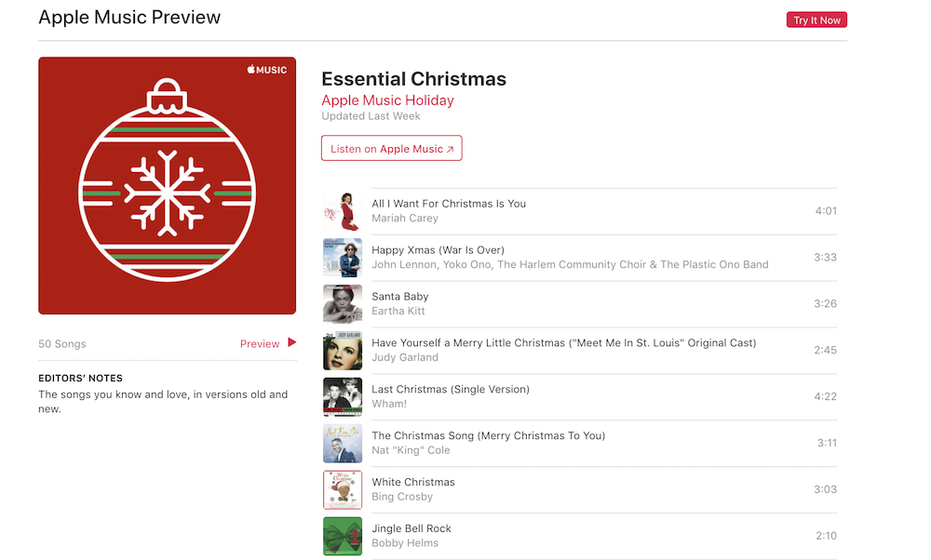Image resolution: width=931 pixels, height=560 pixels.
Task: Select the song All I Want For Christmas Is You
Action: click(449, 204)
